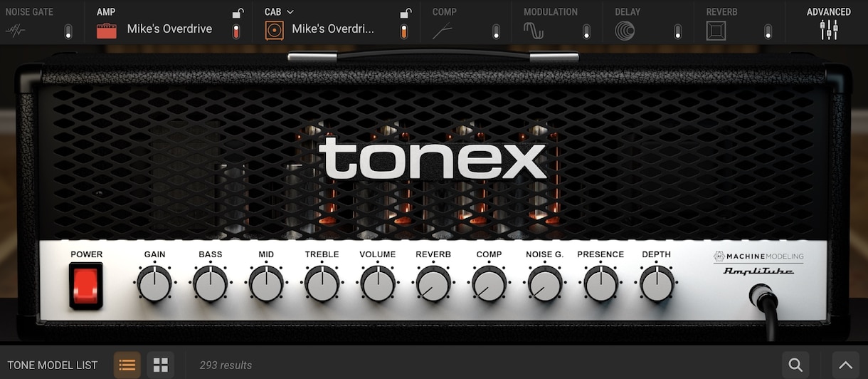
Task: Expand the tone model list panel arrow
Action: click(846, 365)
